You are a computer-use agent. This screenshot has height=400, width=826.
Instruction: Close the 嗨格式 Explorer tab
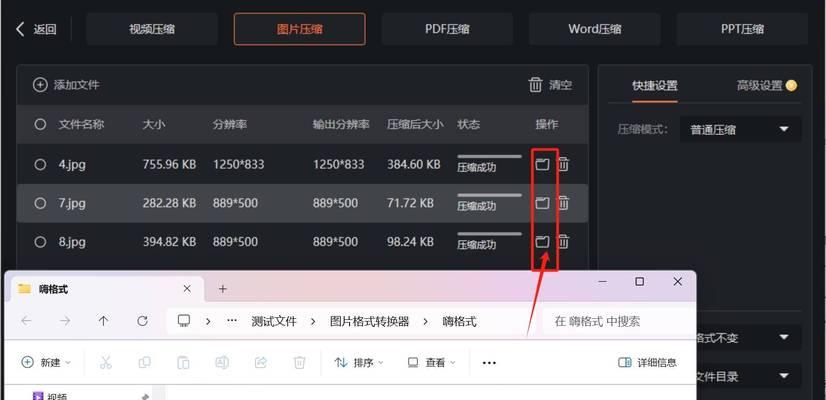point(187,289)
